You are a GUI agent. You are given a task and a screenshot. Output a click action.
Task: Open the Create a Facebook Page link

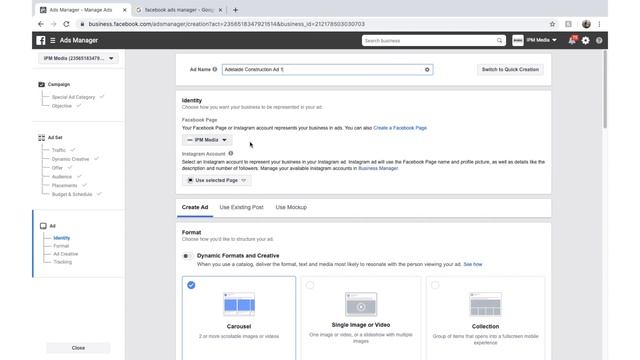click(400, 128)
